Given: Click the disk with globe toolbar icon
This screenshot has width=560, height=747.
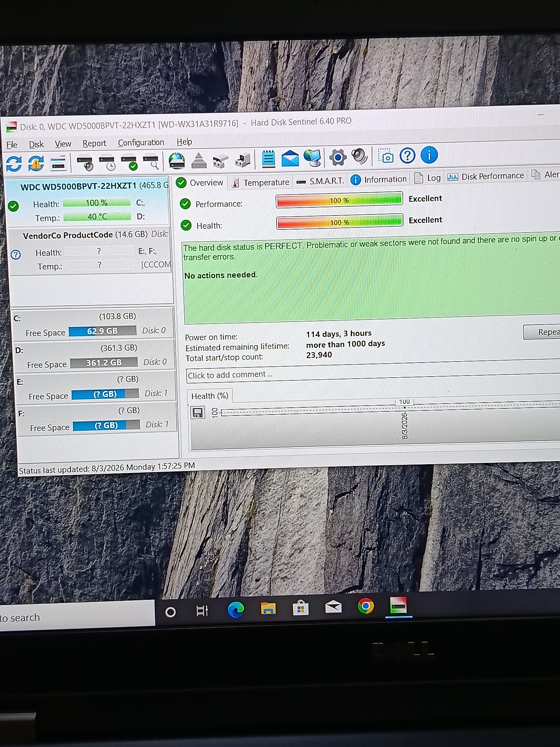Looking at the screenshot, I should click(177, 161).
